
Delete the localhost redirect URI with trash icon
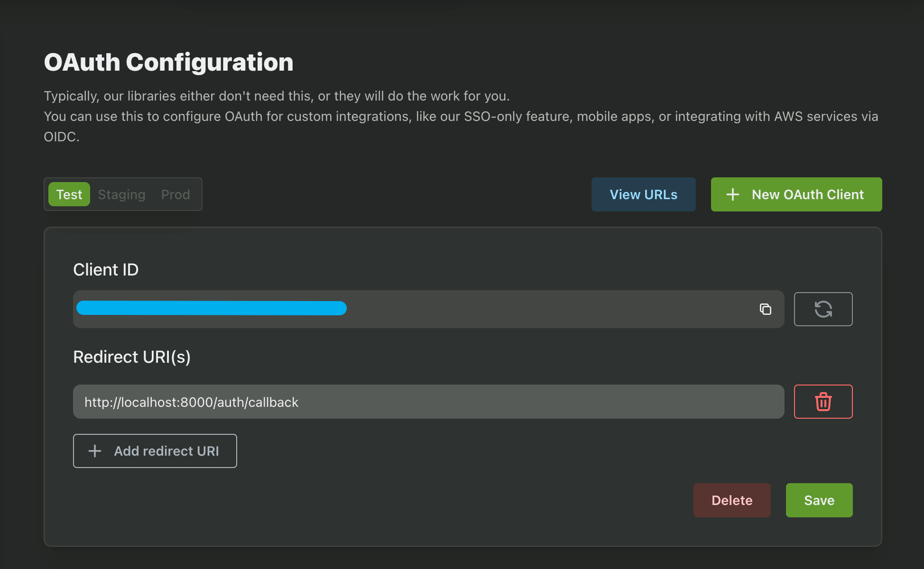click(823, 402)
